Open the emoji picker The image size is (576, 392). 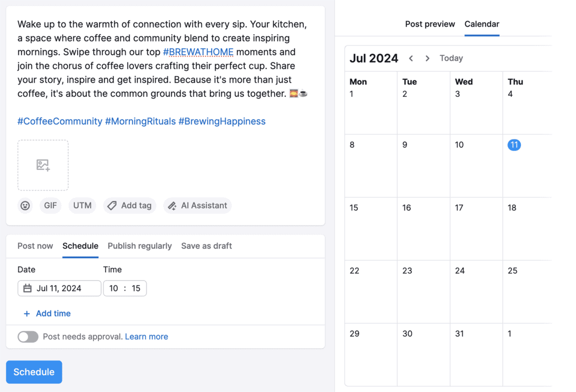tap(25, 205)
